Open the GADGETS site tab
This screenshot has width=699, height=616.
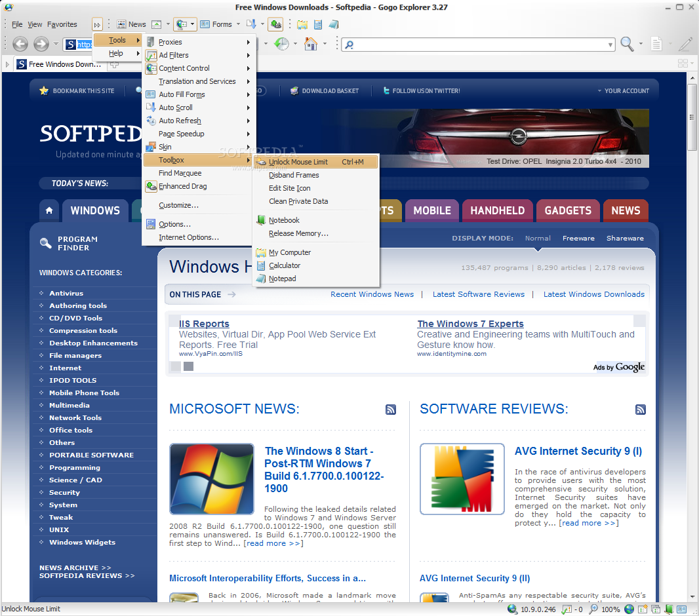click(x=568, y=210)
